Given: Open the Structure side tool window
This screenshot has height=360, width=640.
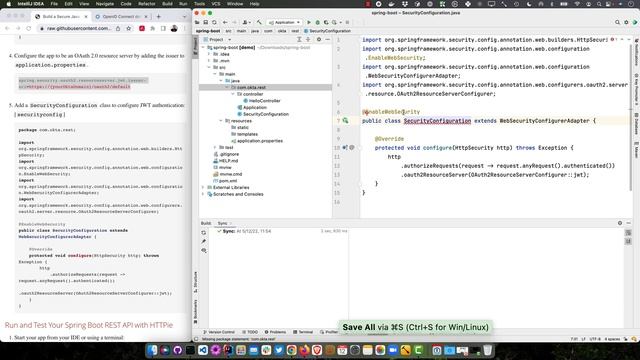Looking at the screenshot, I should 196,282.
